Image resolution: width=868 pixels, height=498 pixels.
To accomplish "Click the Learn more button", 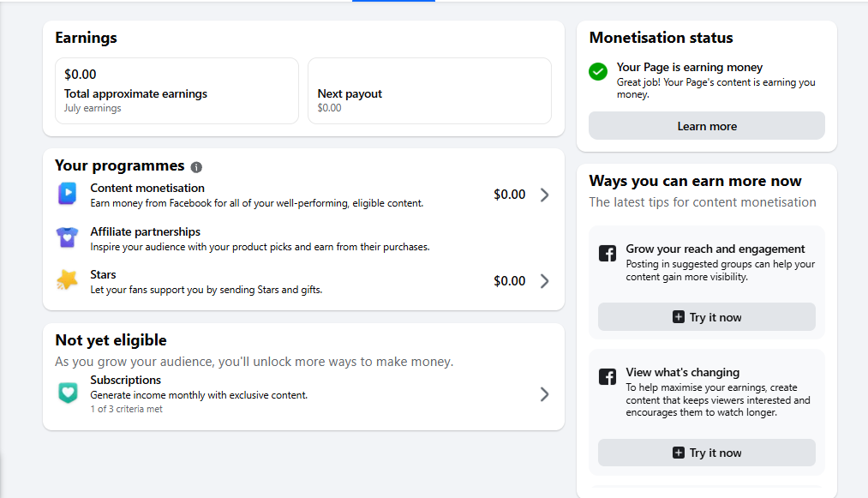I will pyautogui.click(x=707, y=126).
